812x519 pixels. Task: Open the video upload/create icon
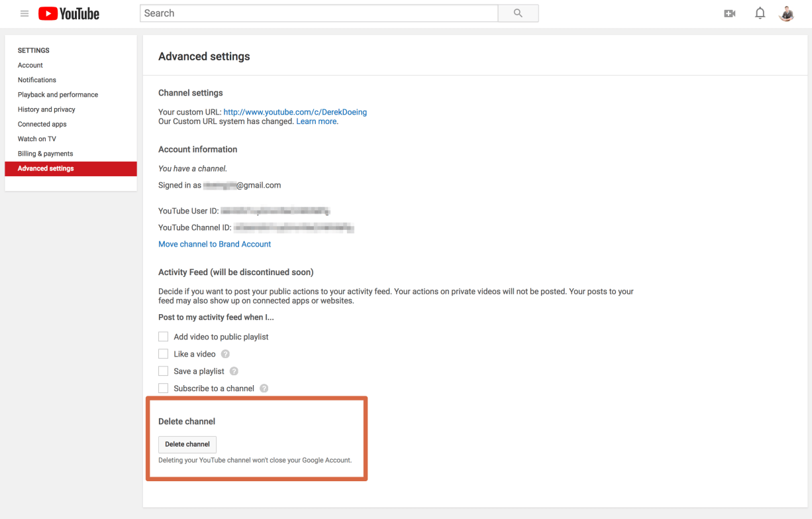point(729,13)
